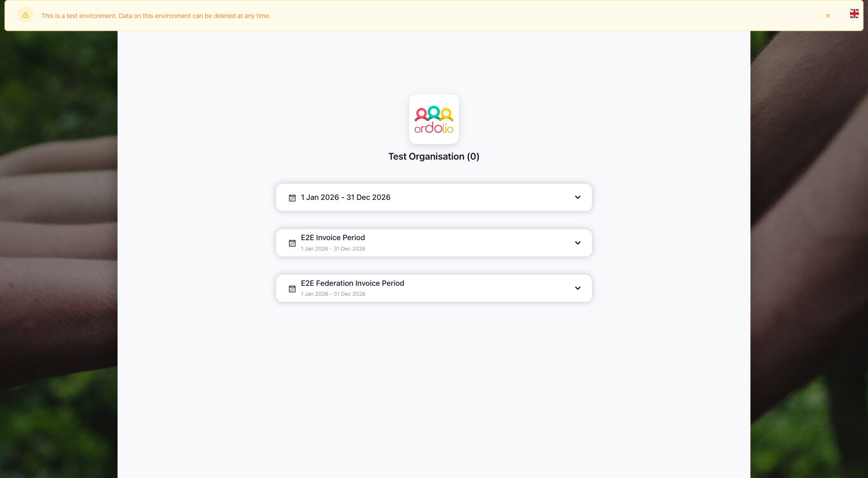Expand chevron of E2E Invoice Period

coord(578,243)
